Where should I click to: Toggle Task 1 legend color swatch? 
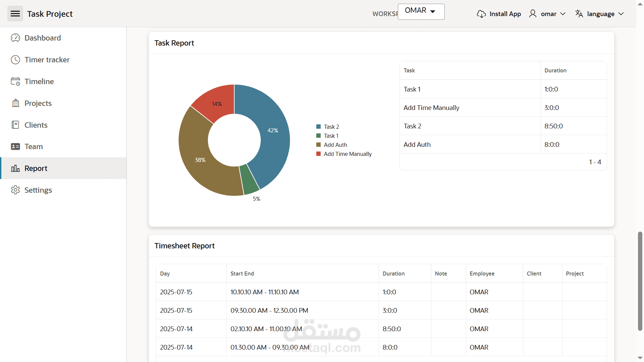pos(318,136)
